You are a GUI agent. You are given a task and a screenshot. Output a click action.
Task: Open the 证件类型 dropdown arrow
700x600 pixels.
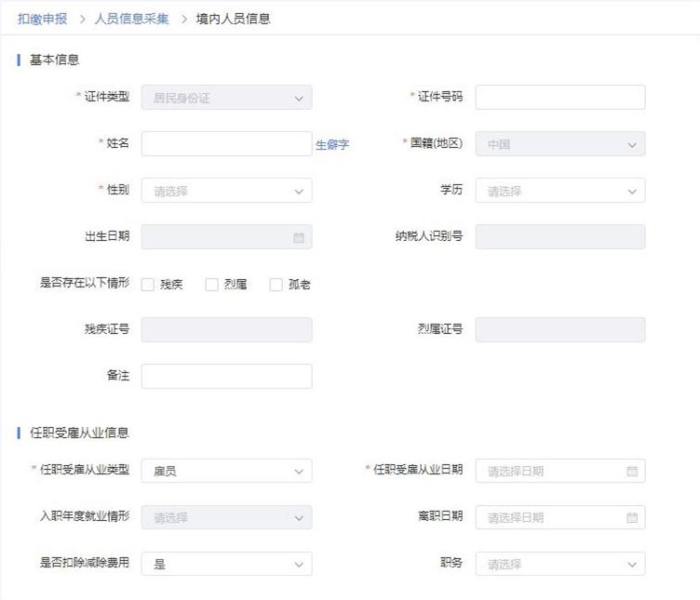(299, 98)
